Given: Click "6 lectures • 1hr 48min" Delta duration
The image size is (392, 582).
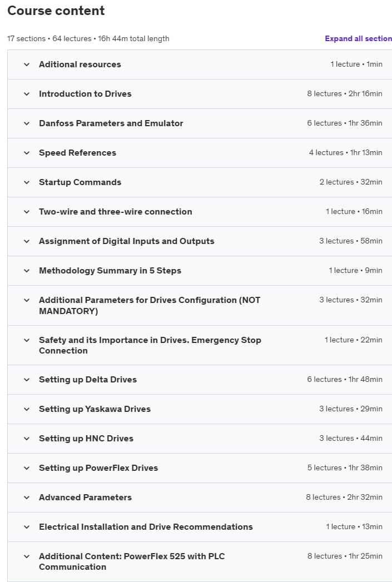Looking at the screenshot, I should tap(345, 380).
